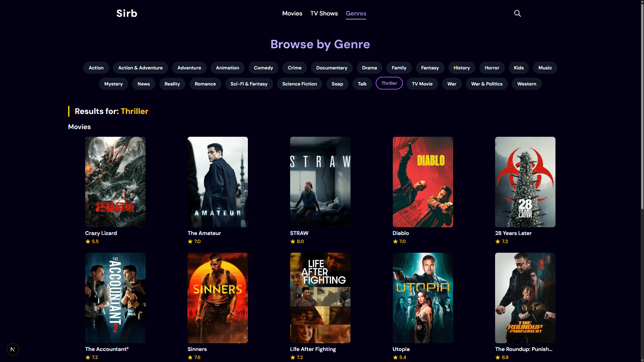Pick the Kids genre chip

(x=519, y=68)
